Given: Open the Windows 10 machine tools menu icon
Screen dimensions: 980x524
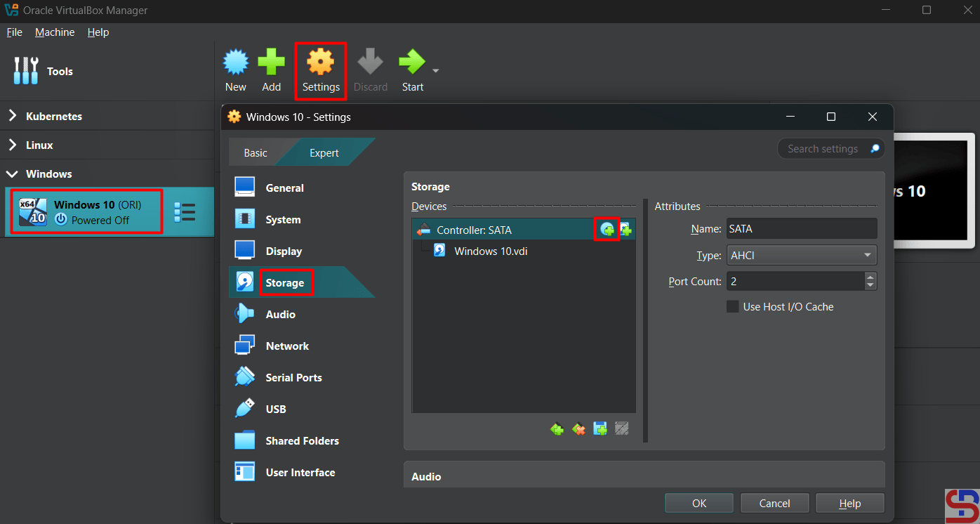Looking at the screenshot, I should point(185,212).
